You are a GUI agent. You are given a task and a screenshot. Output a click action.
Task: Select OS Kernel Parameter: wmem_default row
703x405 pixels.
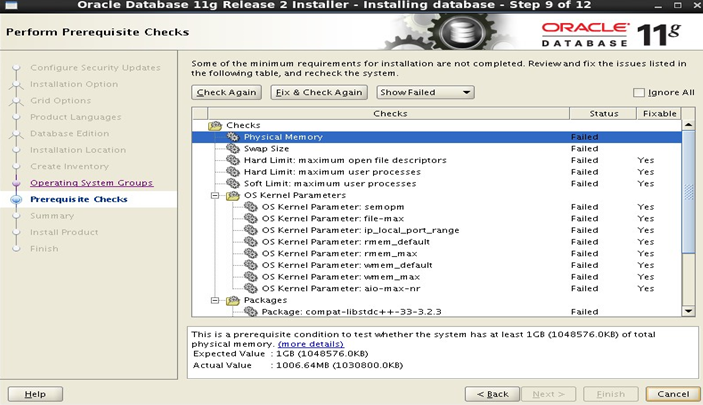(x=437, y=265)
